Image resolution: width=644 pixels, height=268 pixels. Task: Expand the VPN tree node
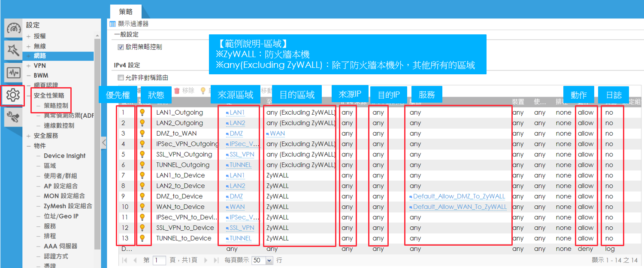click(x=29, y=66)
